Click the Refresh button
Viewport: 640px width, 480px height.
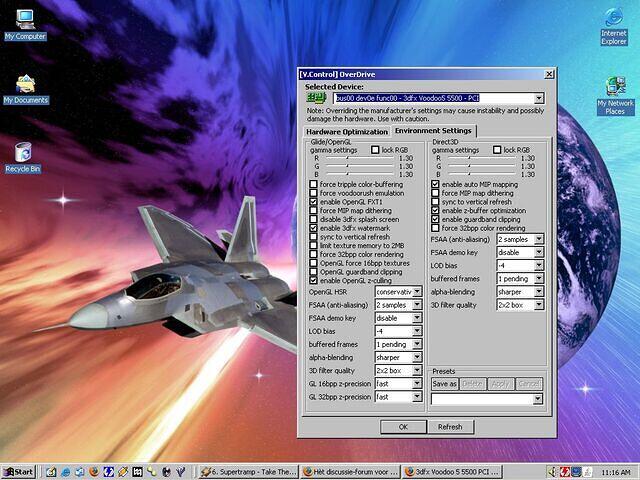(450, 427)
